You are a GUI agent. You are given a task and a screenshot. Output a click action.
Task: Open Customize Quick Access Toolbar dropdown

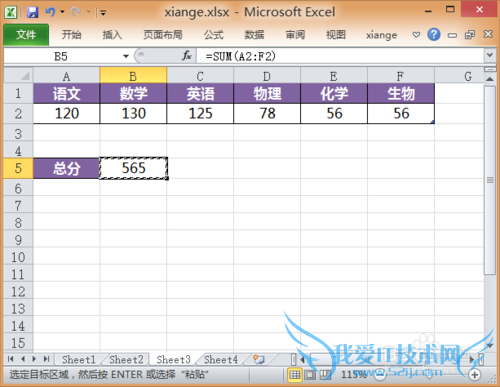pyautogui.click(x=103, y=13)
